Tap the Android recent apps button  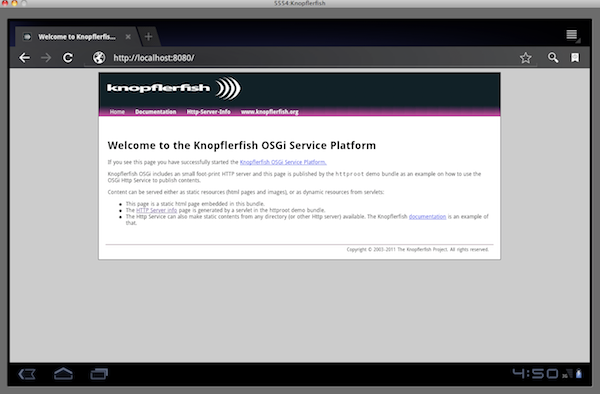tap(99, 374)
